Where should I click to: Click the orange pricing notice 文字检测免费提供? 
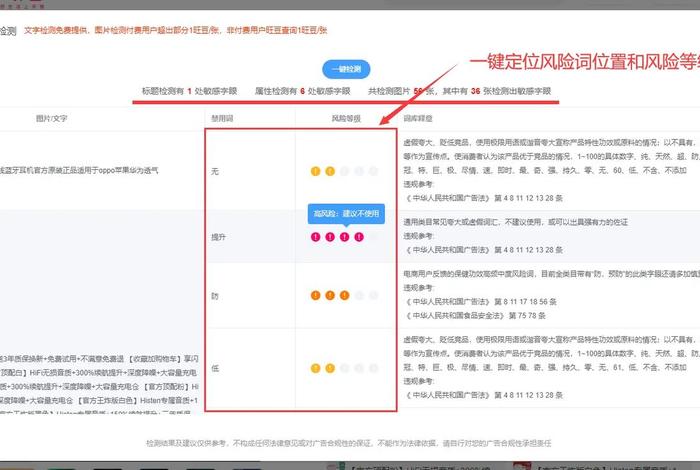(175, 30)
